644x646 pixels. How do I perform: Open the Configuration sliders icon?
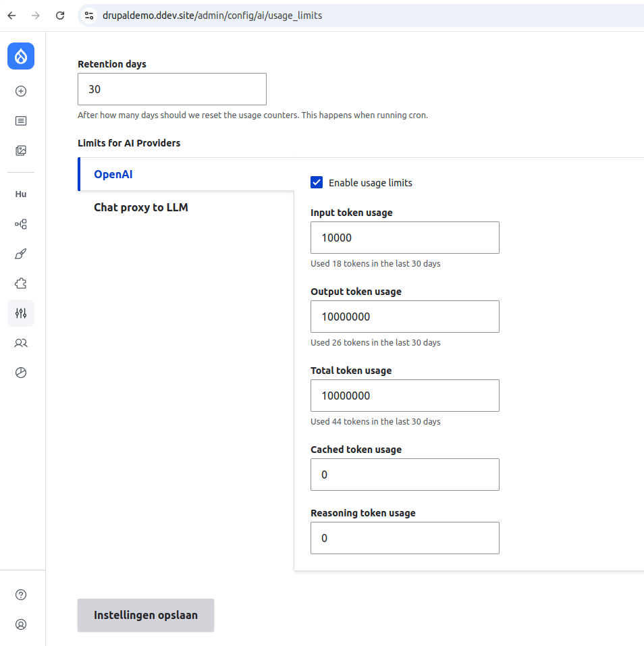21,313
